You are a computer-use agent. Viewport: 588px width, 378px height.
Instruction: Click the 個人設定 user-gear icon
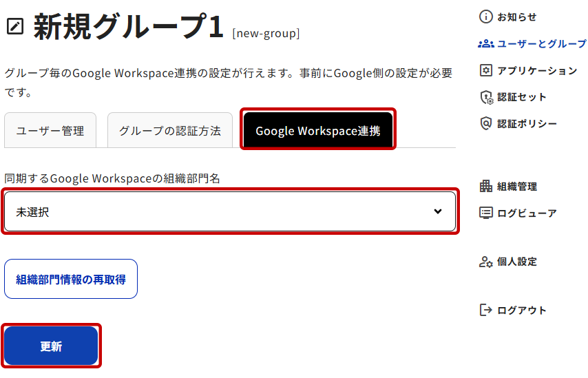point(486,262)
